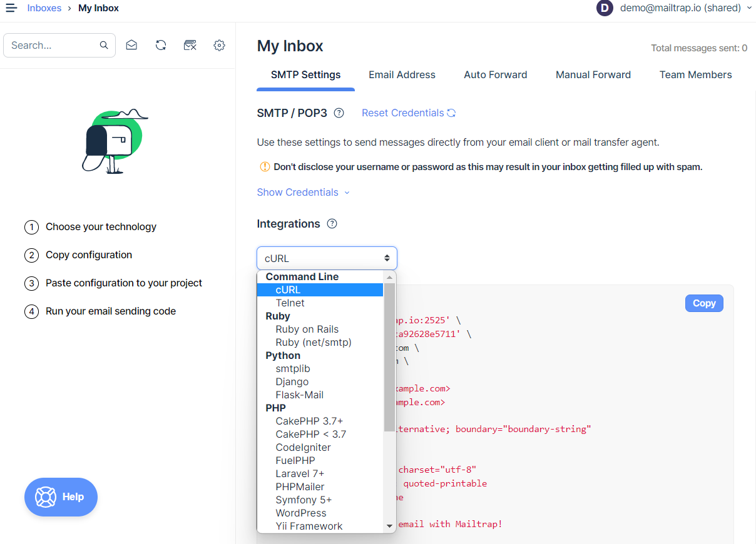Click the account name demo@mailtrap.io (shared)

pos(680,8)
